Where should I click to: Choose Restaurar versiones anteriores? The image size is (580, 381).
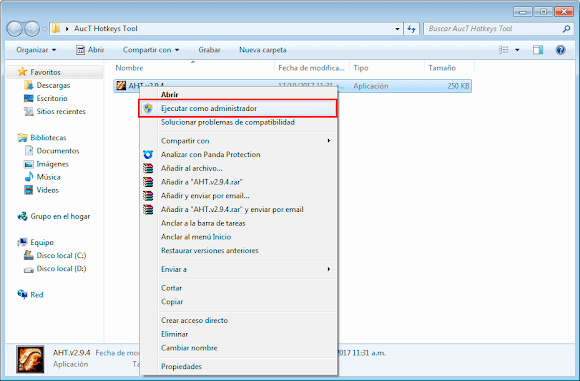click(239, 250)
